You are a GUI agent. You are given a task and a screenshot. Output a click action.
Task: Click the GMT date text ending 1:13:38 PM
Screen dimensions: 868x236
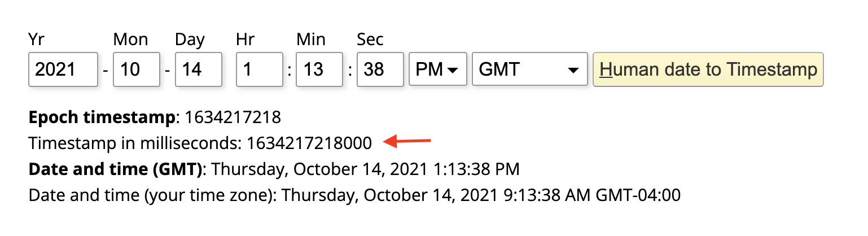pyautogui.click(x=366, y=169)
